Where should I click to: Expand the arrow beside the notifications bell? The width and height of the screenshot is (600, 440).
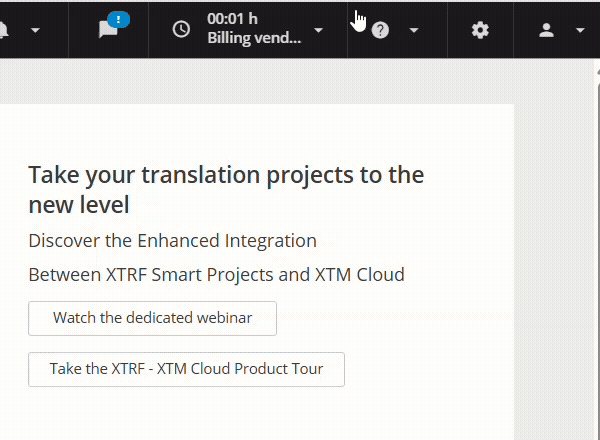tap(35, 30)
